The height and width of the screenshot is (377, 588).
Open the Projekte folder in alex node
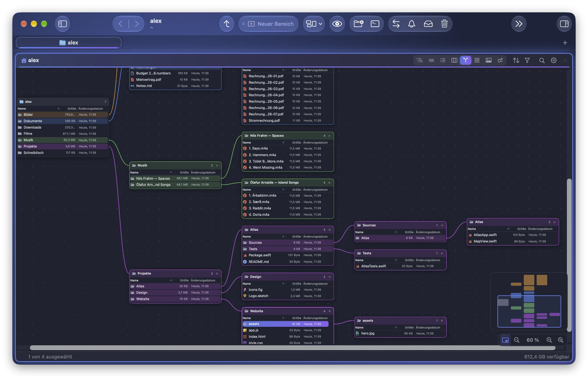click(63, 146)
